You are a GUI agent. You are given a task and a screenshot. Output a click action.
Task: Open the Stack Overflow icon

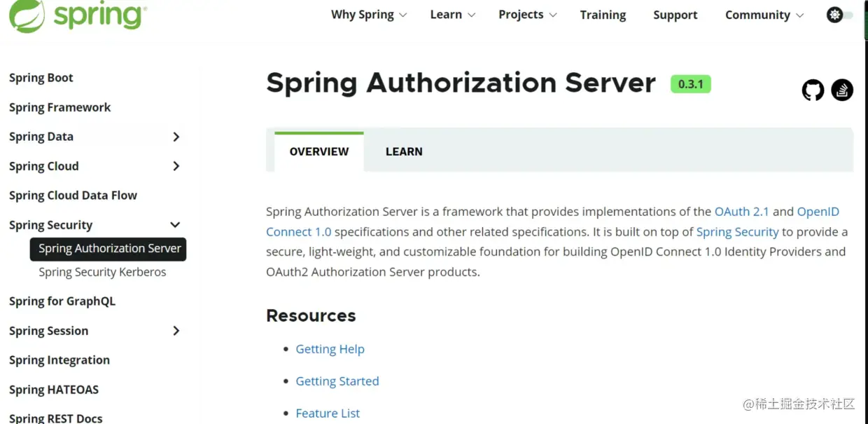(x=842, y=90)
